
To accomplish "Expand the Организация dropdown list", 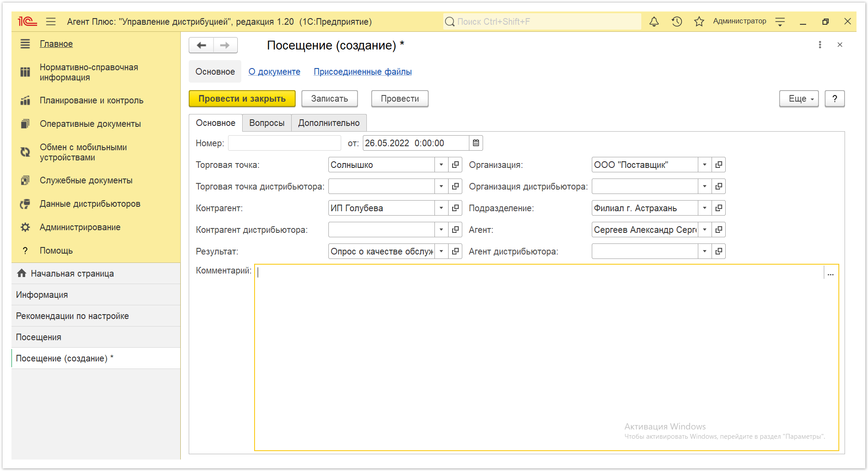I will [704, 165].
